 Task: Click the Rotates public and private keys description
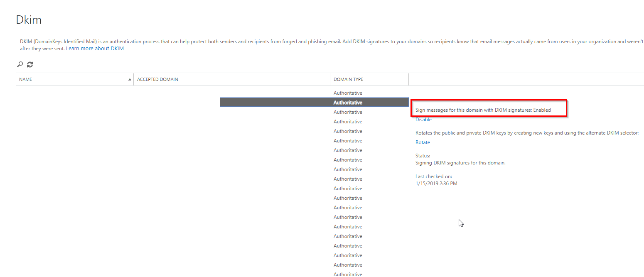click(526, 133)
